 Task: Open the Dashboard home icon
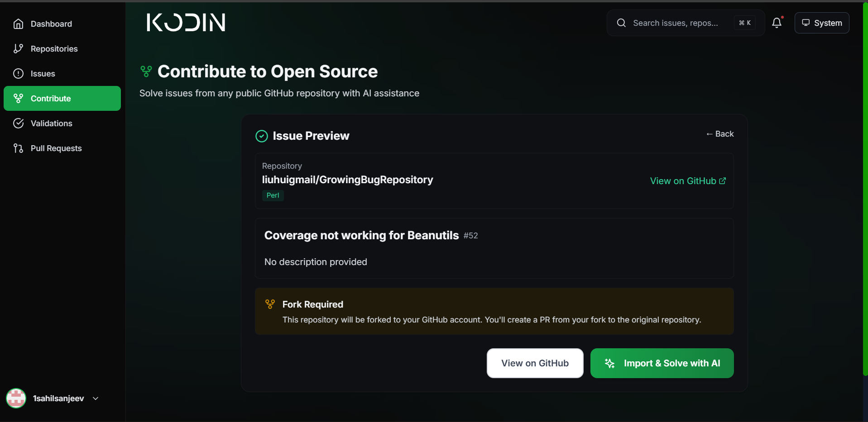coord(18,24)
